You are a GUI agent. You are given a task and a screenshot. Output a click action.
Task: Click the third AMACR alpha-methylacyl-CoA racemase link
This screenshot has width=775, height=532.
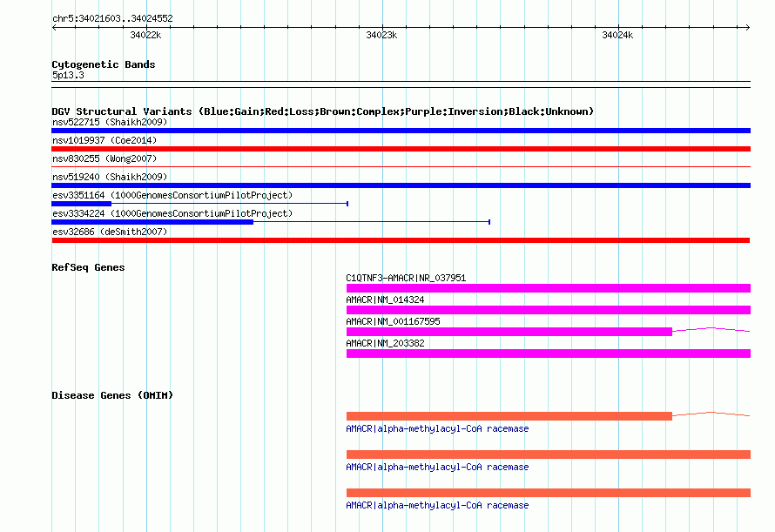[437, 505]
